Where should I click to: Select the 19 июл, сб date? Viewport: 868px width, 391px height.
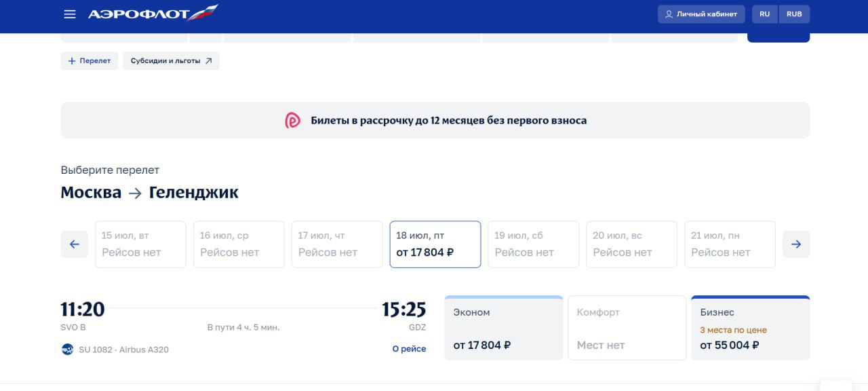(x=534, y=244)
